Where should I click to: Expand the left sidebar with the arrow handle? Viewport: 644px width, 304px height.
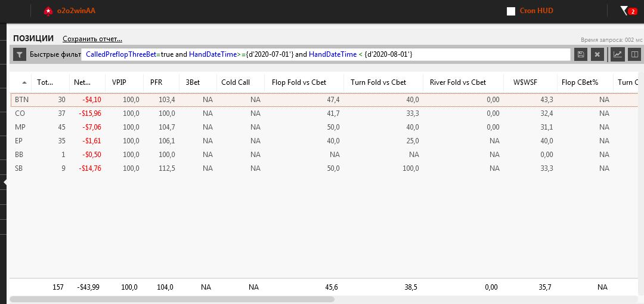click(5, 182)
